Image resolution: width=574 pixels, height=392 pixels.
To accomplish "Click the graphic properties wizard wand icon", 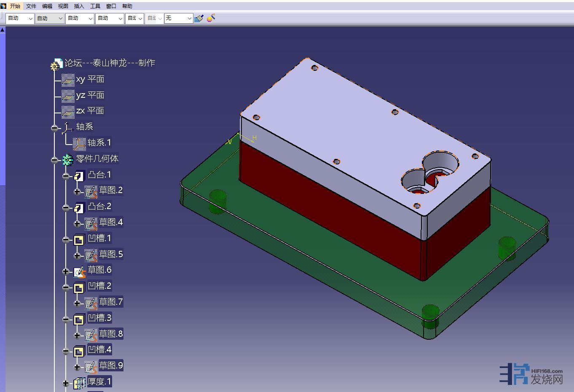I will [x=211, y=18].
